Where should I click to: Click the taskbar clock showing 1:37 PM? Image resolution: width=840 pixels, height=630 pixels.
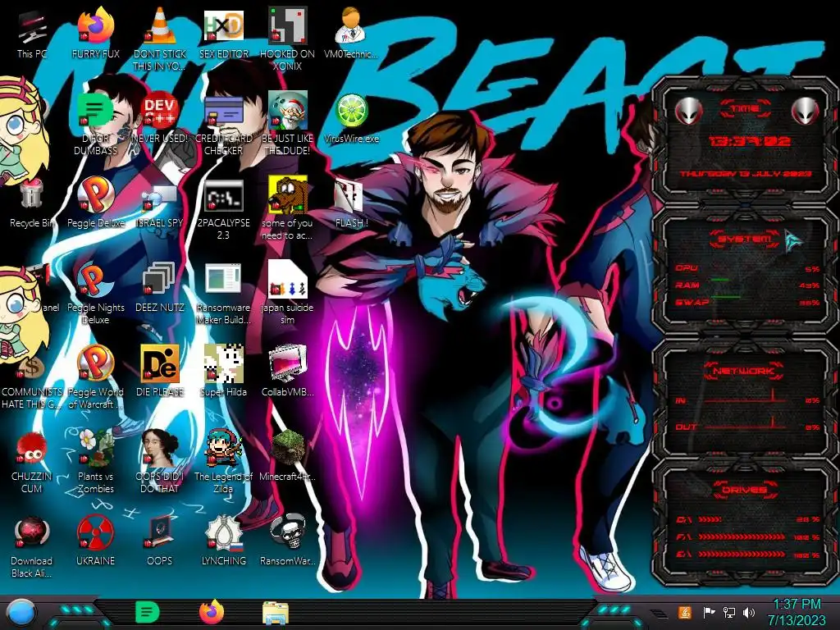(x=797, y=612)
